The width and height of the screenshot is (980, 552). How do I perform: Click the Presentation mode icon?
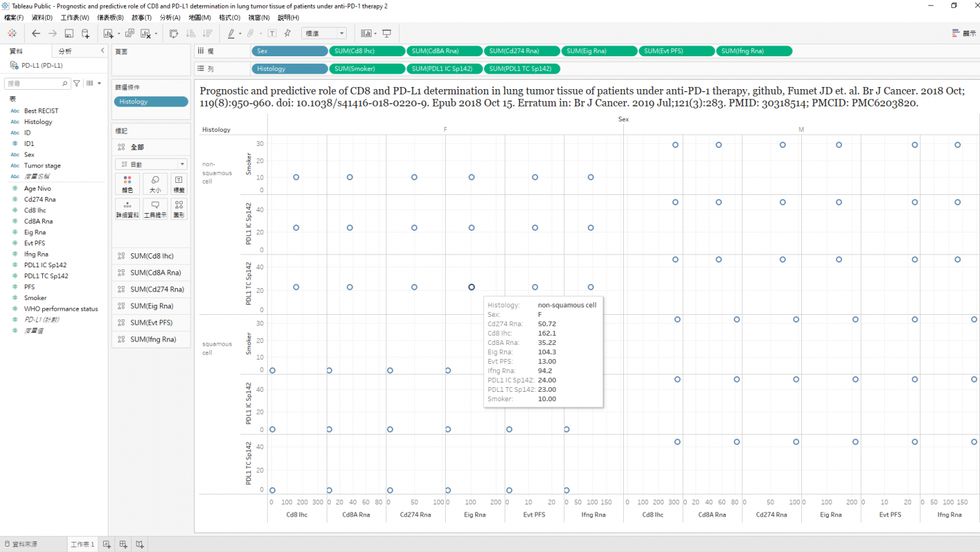pyautogui.click(x=387, y=33)
